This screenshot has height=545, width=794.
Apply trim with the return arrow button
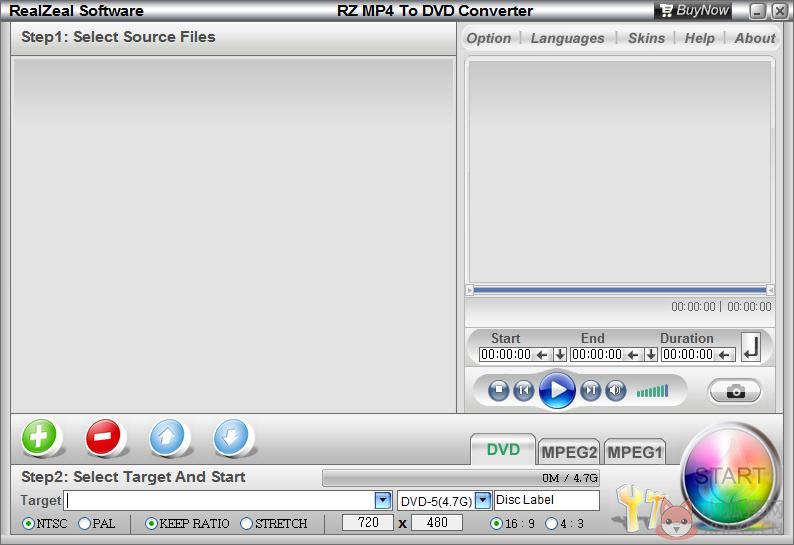tap(751, 347)
